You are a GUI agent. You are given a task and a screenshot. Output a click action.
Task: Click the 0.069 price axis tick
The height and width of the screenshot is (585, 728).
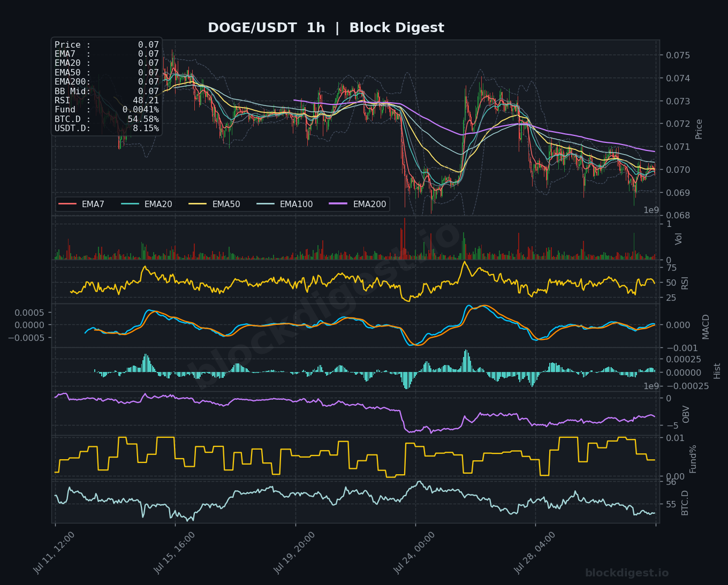678,193
